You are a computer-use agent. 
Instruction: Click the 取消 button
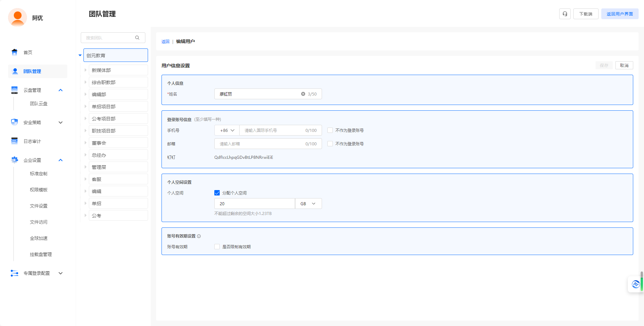(624, 65)
